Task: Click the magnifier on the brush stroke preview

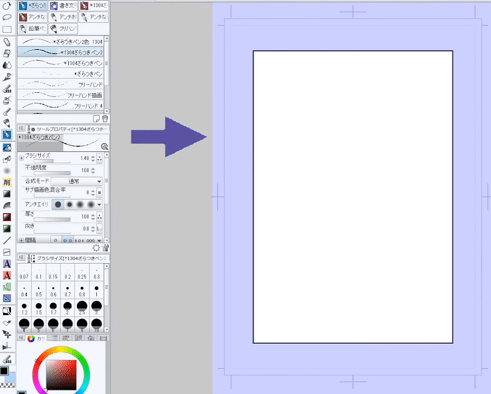Action: pos(104,147)
